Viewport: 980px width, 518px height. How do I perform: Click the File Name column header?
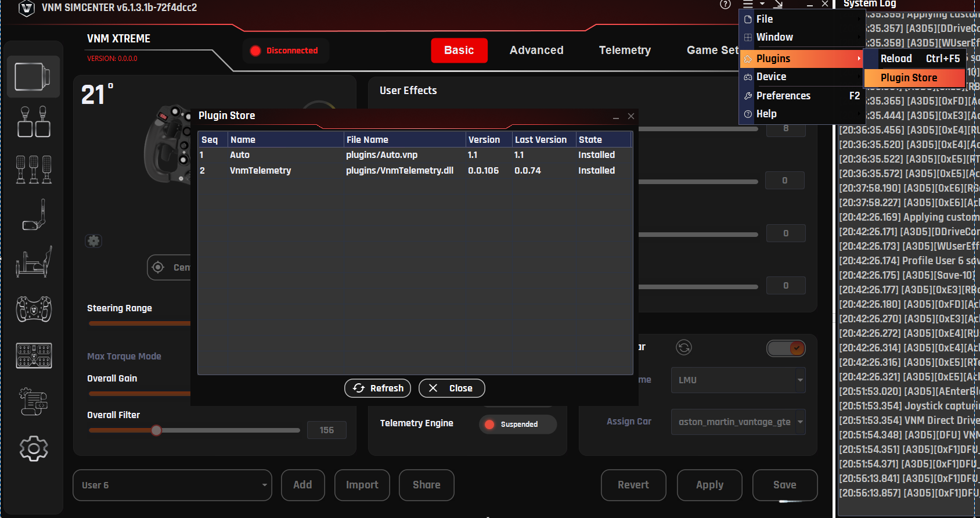tap(405, 139)
